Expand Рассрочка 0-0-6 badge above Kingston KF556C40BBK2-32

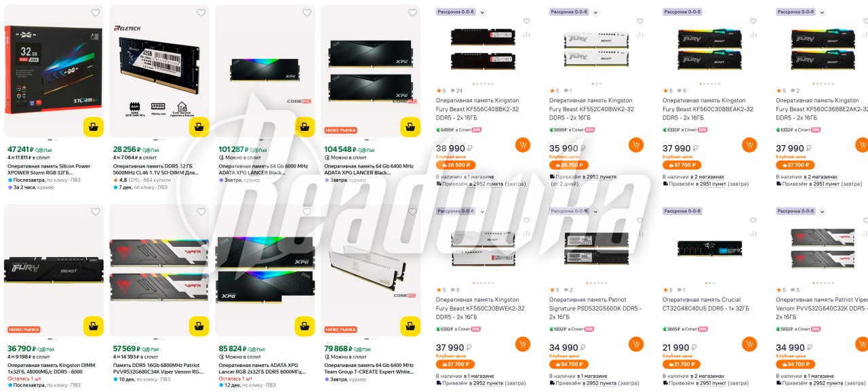click(x=456, y=12)
